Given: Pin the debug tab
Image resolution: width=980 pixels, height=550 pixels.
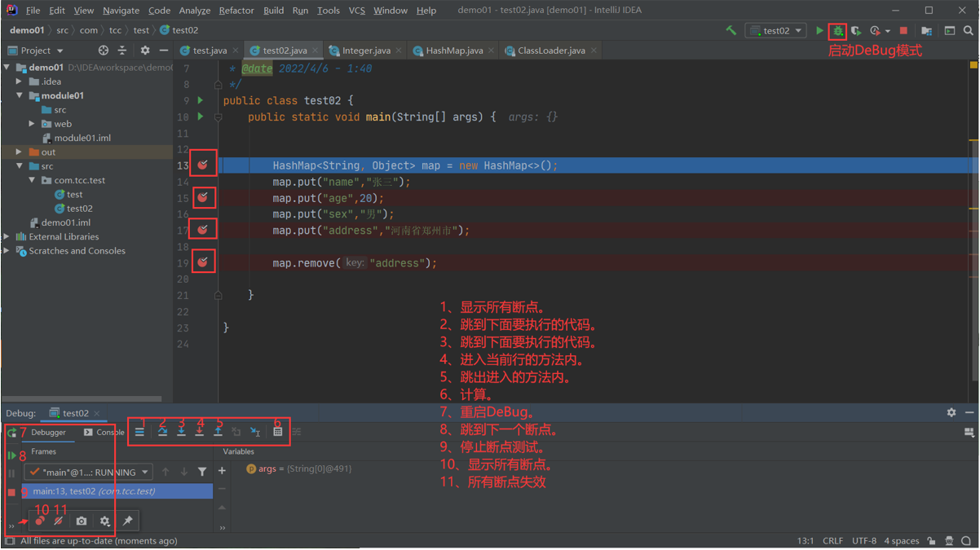Looking at the screenshot, I should 127,521.
